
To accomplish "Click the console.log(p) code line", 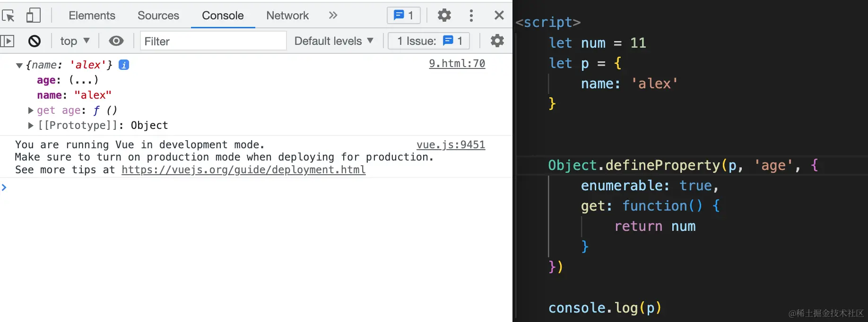I will click(x=605, y=308).
